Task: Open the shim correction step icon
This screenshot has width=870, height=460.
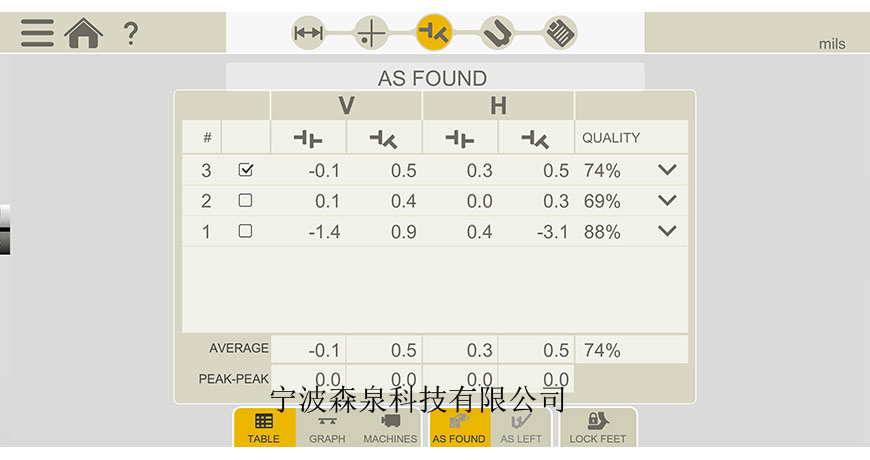Action: coord(497,33)
